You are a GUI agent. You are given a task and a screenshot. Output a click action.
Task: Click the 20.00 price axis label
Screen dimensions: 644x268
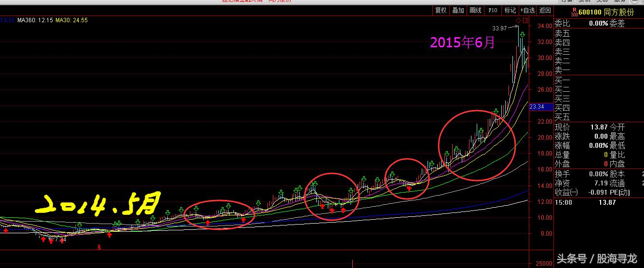[x=545, y=138]
